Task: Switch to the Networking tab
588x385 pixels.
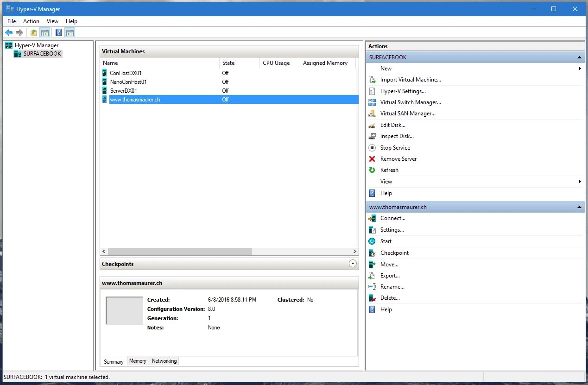Action: (x=164, y=361)
